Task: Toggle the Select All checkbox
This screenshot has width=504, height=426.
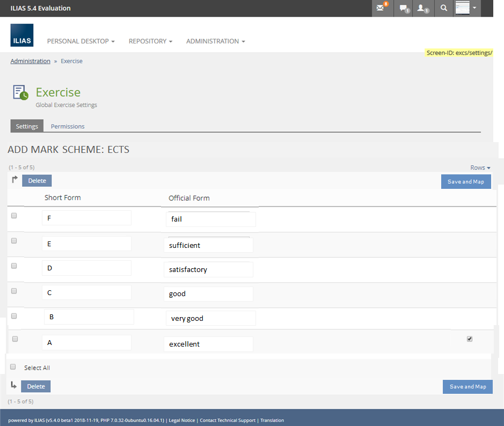Action: click(13, 367)
